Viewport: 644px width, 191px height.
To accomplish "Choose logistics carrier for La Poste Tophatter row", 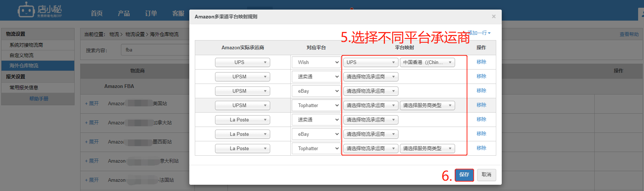I will [x=371, y=148].
